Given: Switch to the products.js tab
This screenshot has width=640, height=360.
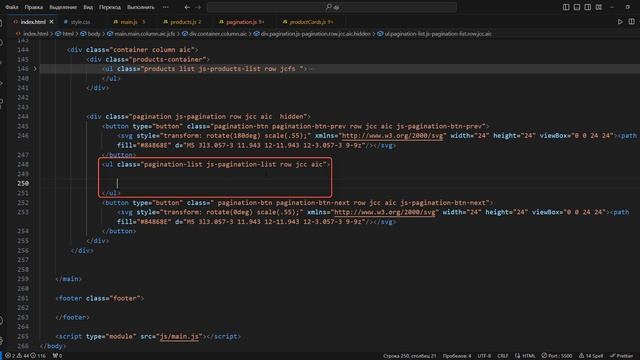Looking at the screenshot, I should (182, 22).
